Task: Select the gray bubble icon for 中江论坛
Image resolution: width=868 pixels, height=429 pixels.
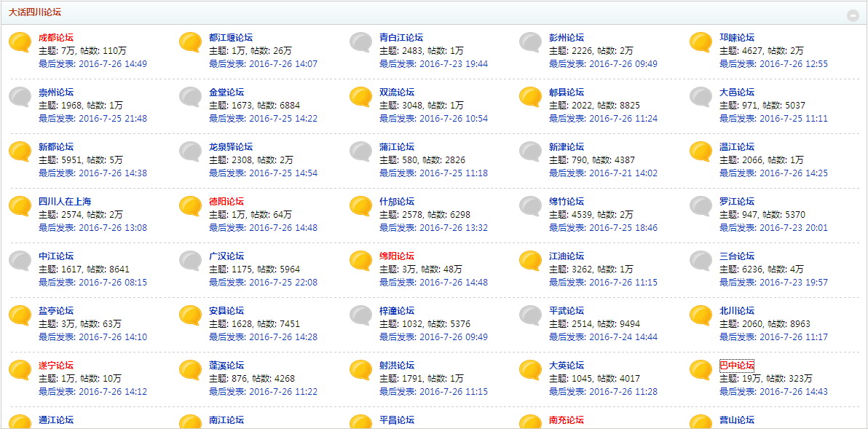Action: (x=20, y=261)
